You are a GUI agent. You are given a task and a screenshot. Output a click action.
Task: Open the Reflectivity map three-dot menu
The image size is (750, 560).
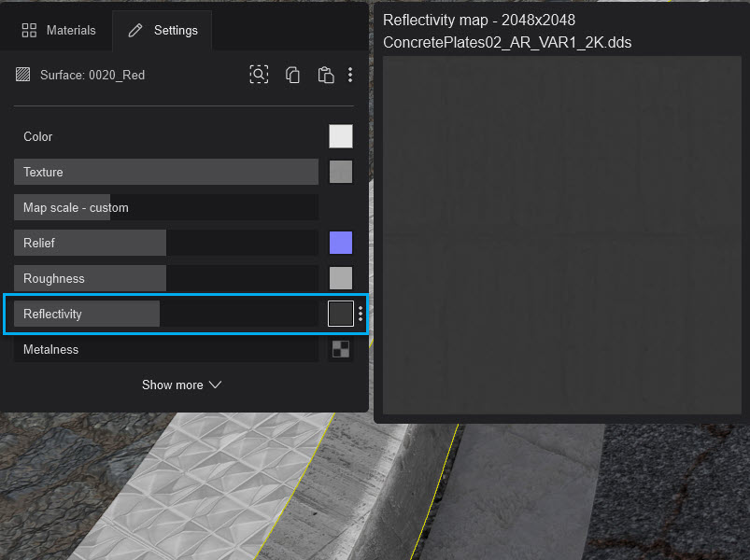click(361, 315)
